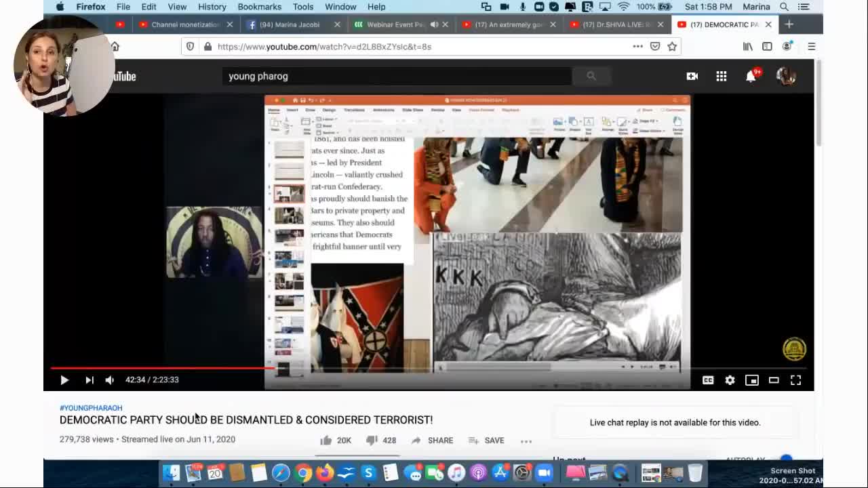
Task: Open Bookmarks menu
Action: (x=259, y=7)
